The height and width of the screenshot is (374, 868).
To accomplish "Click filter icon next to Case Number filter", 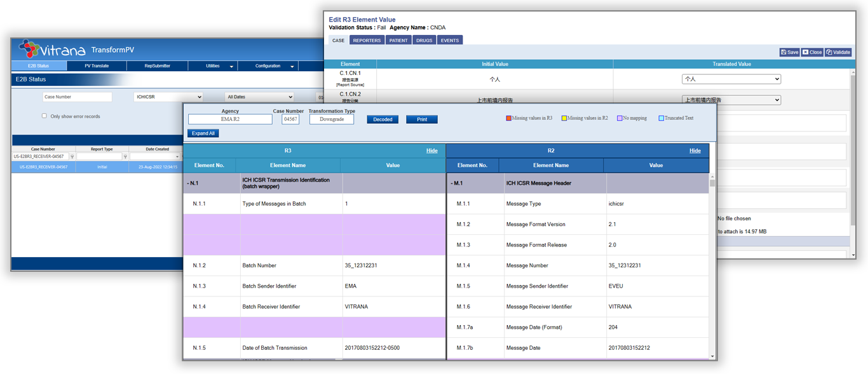I will pos(72,156).
